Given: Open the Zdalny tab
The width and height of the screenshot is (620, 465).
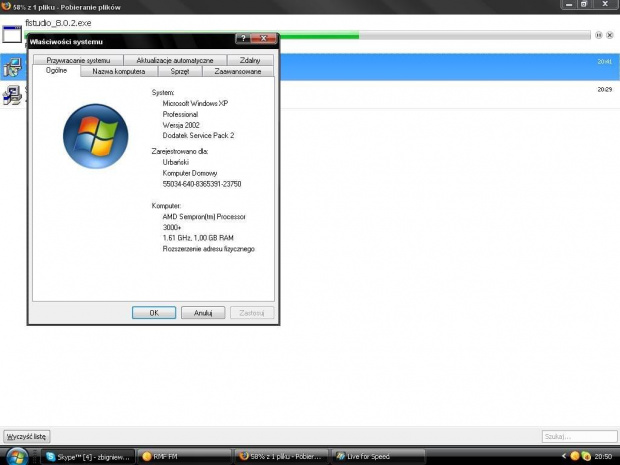Looking at the screenshot, I should coord(250,60).
